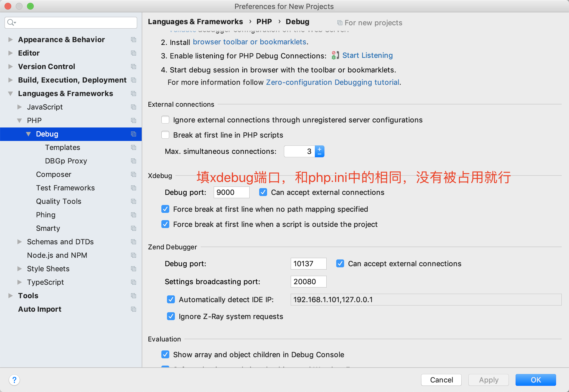Collapse the Languages & Frameworks tree node
The height and width of the screenshot is (392, 569).
coord(10,94)
